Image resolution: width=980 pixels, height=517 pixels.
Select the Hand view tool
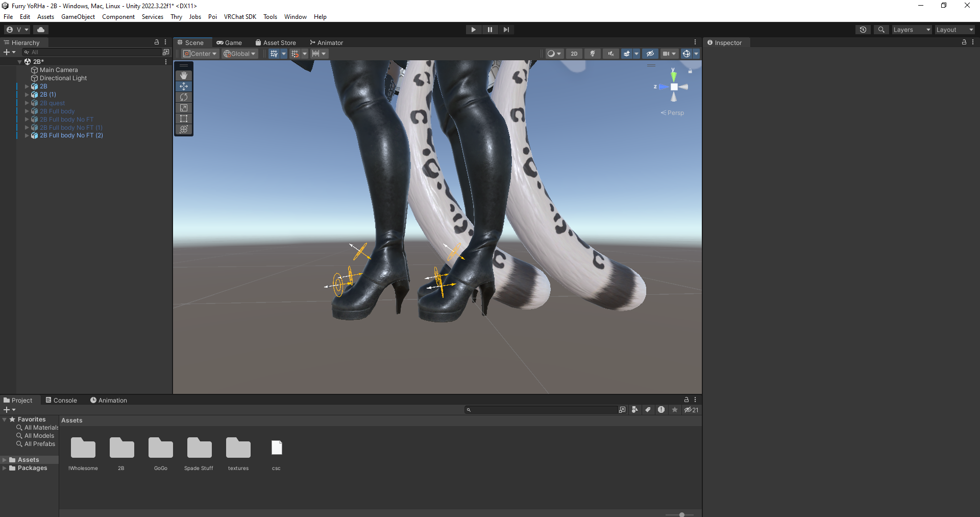click(x=184, y=76)
